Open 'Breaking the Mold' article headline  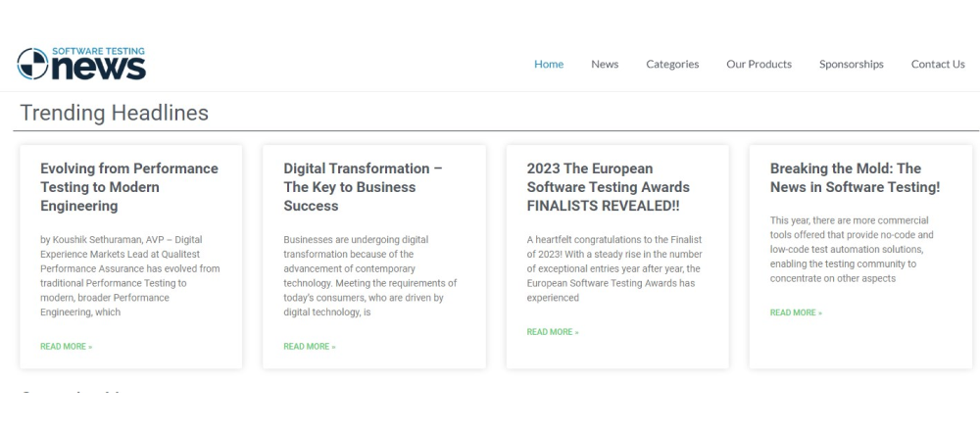855,177
